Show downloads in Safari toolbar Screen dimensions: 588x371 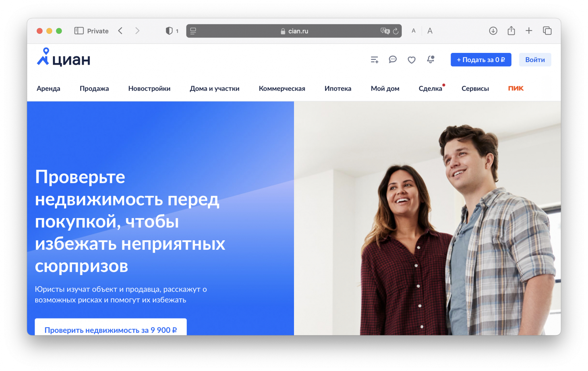click(x=493, y=31)
